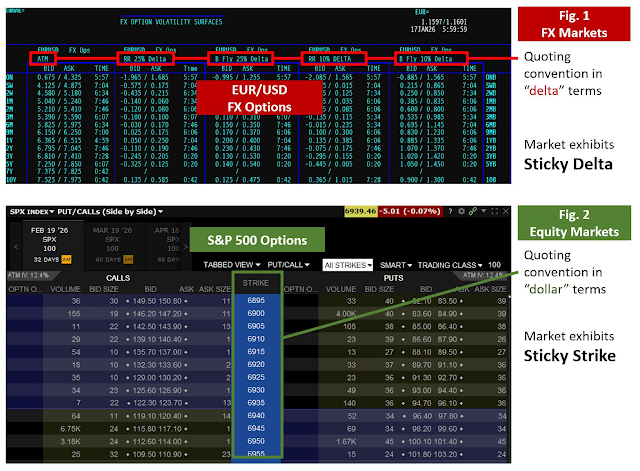Maximize the SPX option chain panel
The height and width of the screenshot is (471, 640).
(495, 211)
